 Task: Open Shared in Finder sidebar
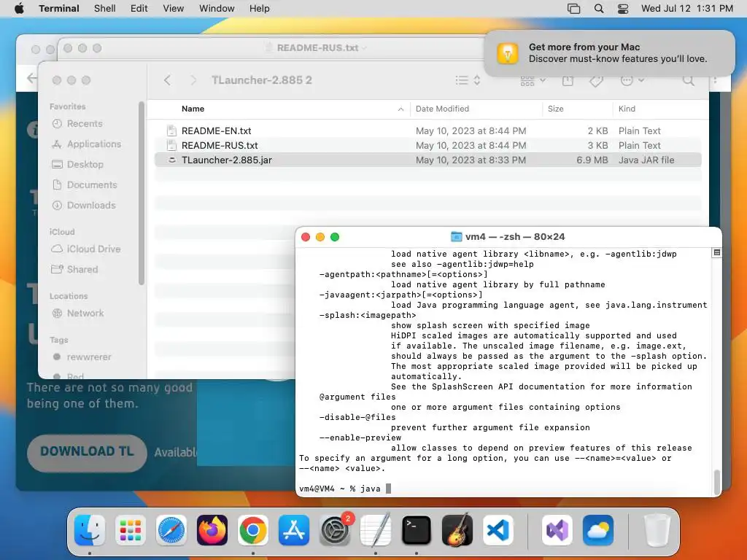(75, 270)
